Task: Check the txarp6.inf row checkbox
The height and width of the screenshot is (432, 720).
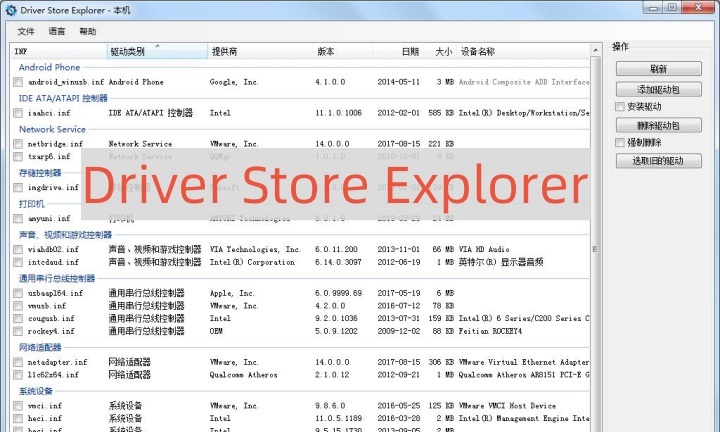Action: click(18, 157)
